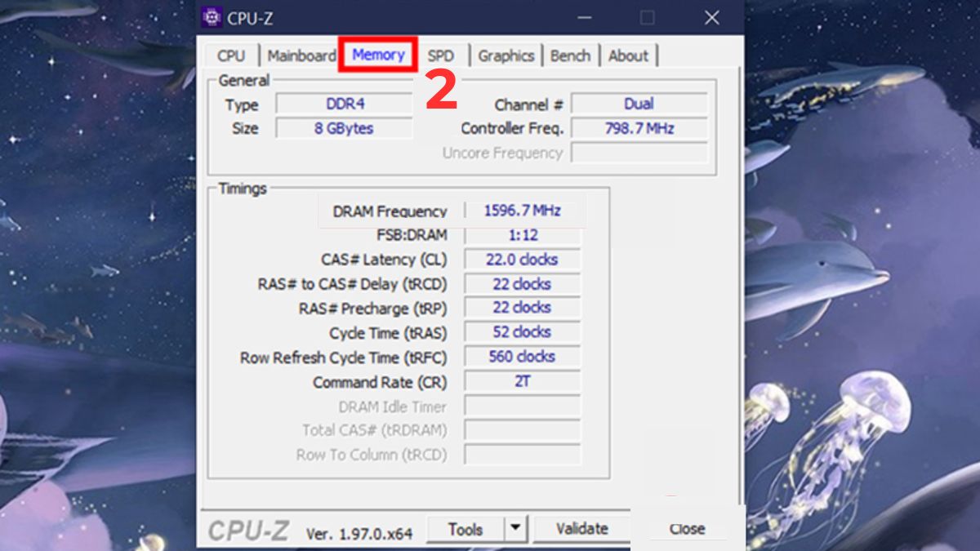Open the Mainboard tab
Viewport: 980px width, 551px height.
[301, 56]
